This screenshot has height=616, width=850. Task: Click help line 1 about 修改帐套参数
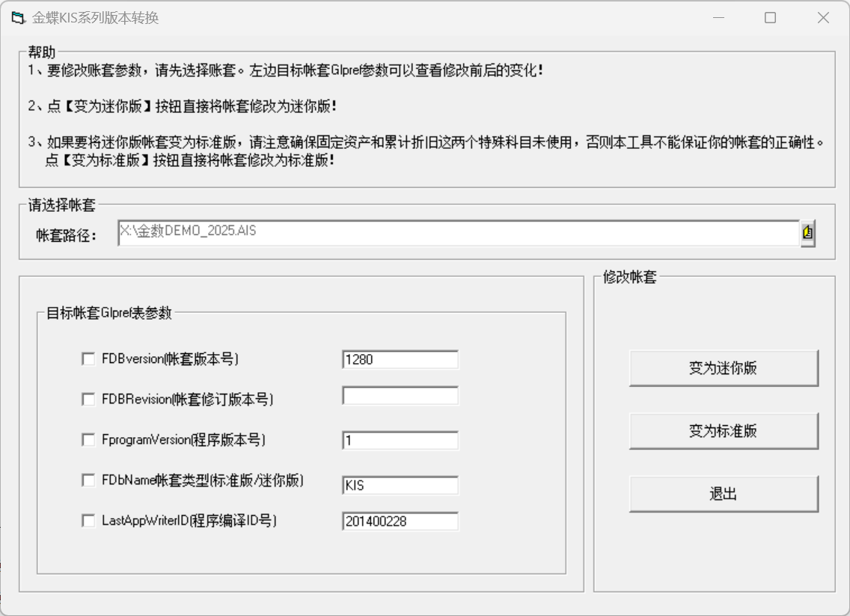coord(286,70)
